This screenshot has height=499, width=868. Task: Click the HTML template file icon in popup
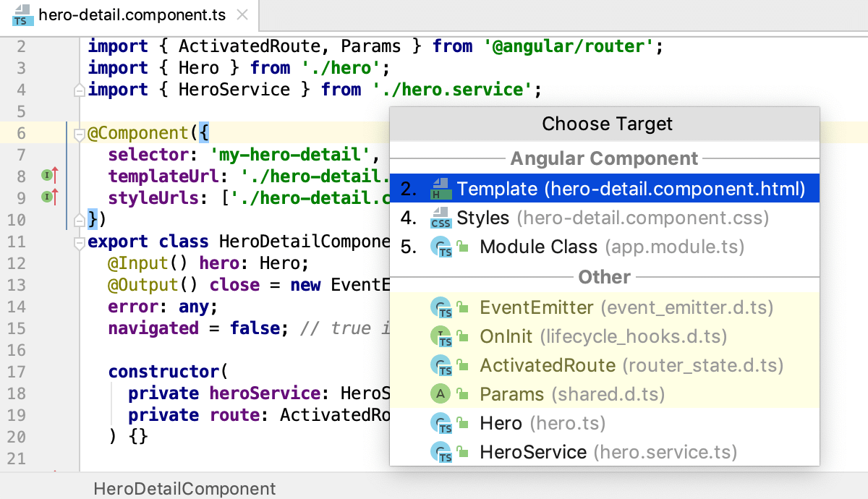coord(441,189)
